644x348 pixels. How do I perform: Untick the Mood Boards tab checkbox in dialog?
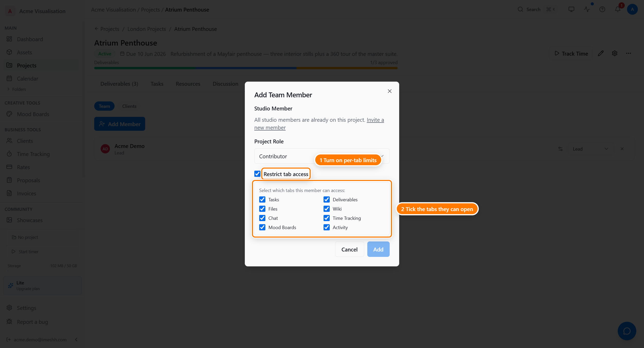[262, 227]
